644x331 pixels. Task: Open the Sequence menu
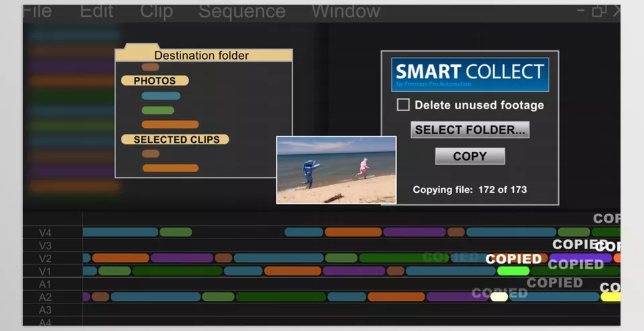pyautogui.click(x=242, y=11)
